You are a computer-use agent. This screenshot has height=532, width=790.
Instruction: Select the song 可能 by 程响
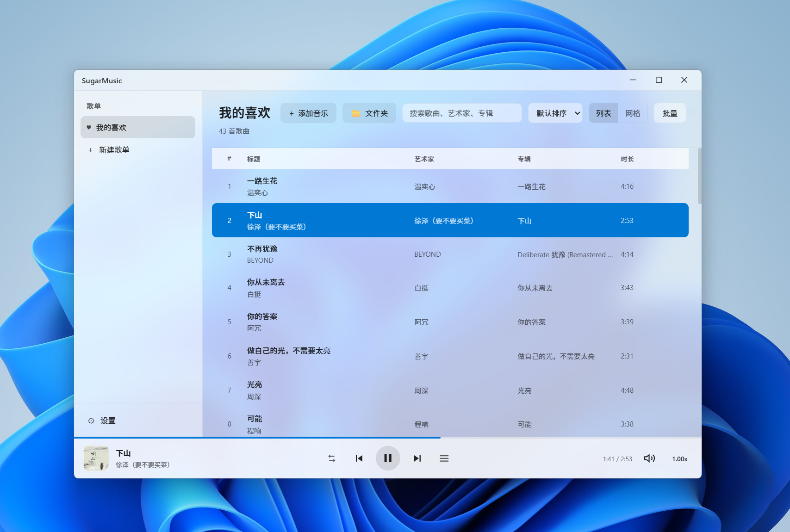450,422
